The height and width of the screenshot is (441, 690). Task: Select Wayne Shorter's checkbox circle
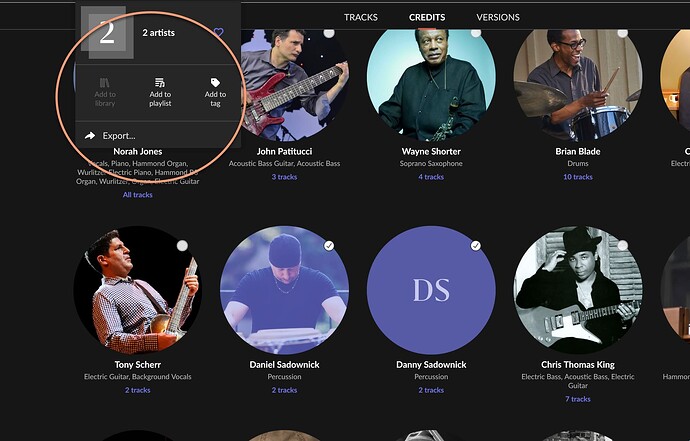point(476,33)
